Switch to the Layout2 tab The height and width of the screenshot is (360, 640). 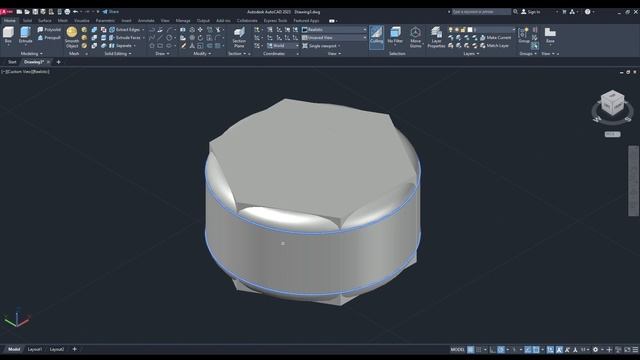point(56,349)
